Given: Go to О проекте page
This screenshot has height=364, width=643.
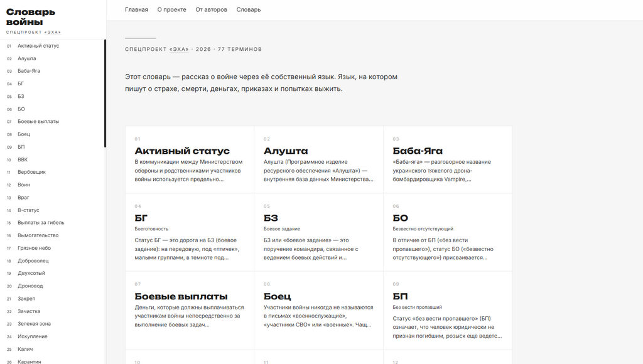Looking at the screenshot, I should pyautogui.click(x=171, y=9).
